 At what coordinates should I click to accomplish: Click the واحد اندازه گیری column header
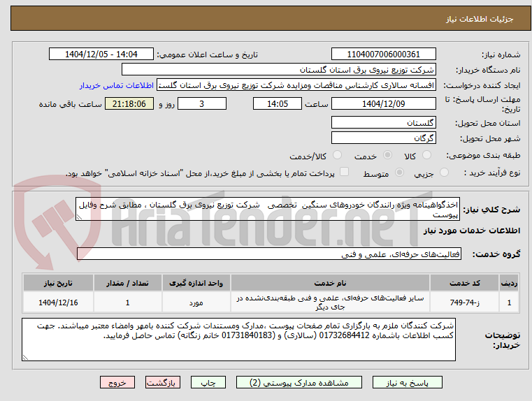[x=196, y=283]
